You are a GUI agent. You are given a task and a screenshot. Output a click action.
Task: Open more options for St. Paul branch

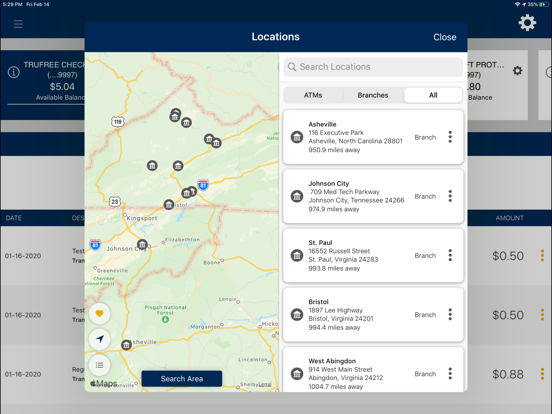click(x=450, y=255)
